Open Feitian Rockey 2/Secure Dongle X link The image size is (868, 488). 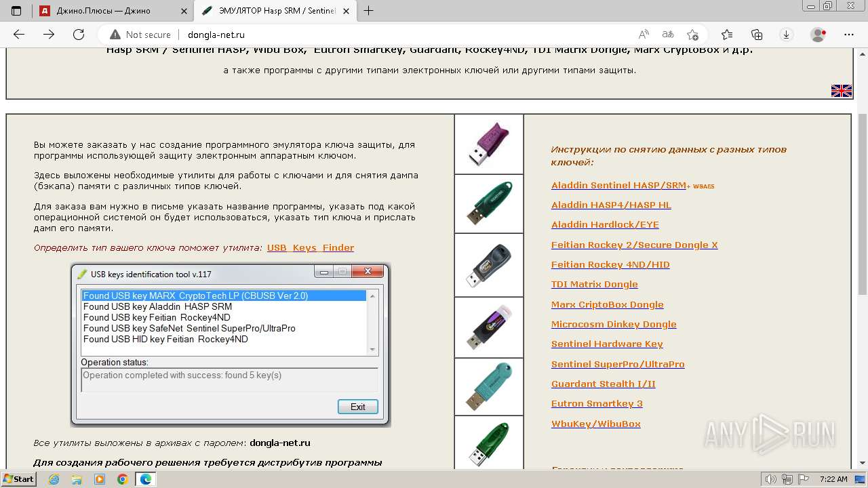coord(634,245)
